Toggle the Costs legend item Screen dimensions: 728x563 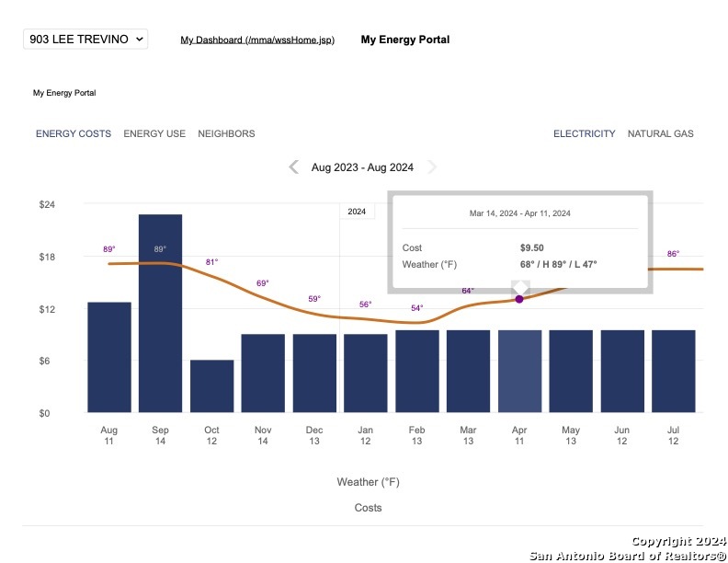(x=368, y=508)
